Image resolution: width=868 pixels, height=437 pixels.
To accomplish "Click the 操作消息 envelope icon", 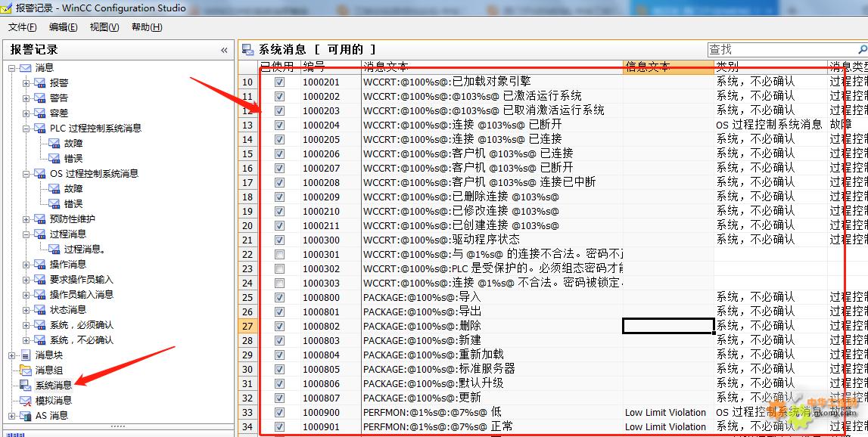I will tap(39, 265).
